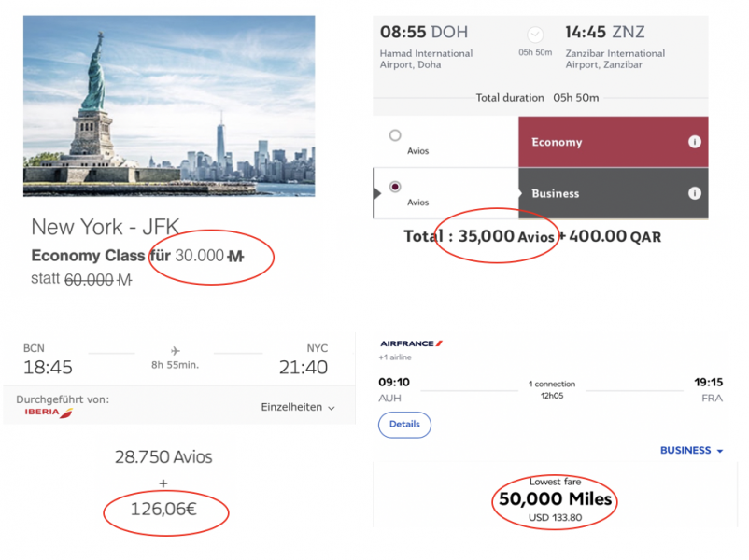Select the Economy Avios radio button
The image size is (749, 560).
[x=395, y=135]
